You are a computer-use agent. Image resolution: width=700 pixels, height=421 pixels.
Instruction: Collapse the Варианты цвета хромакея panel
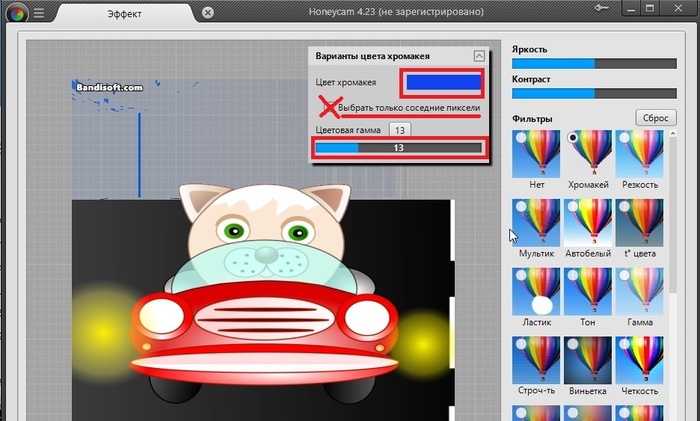pos(479,56)
